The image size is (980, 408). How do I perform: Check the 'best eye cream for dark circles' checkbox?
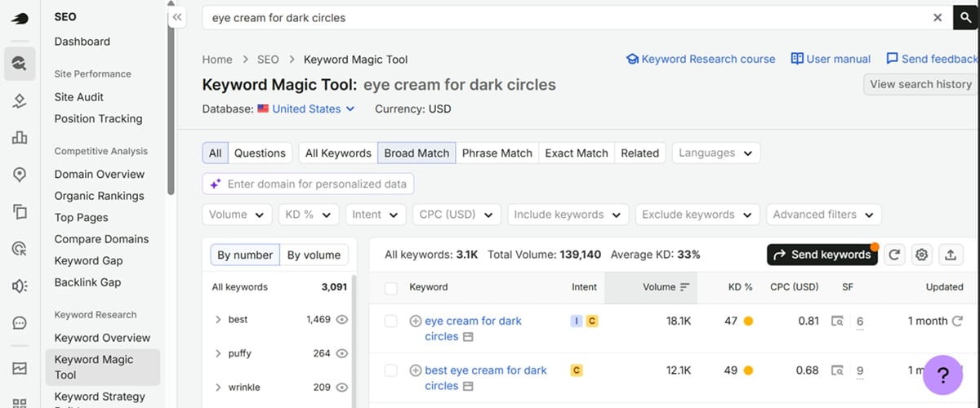click(x=390, y=370)
